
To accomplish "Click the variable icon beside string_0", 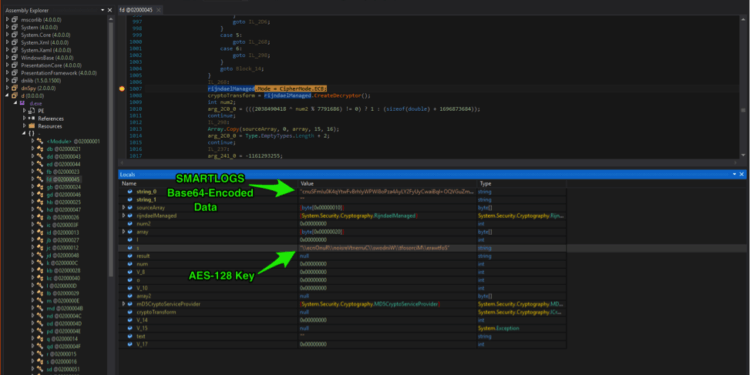I will point(130,191).
